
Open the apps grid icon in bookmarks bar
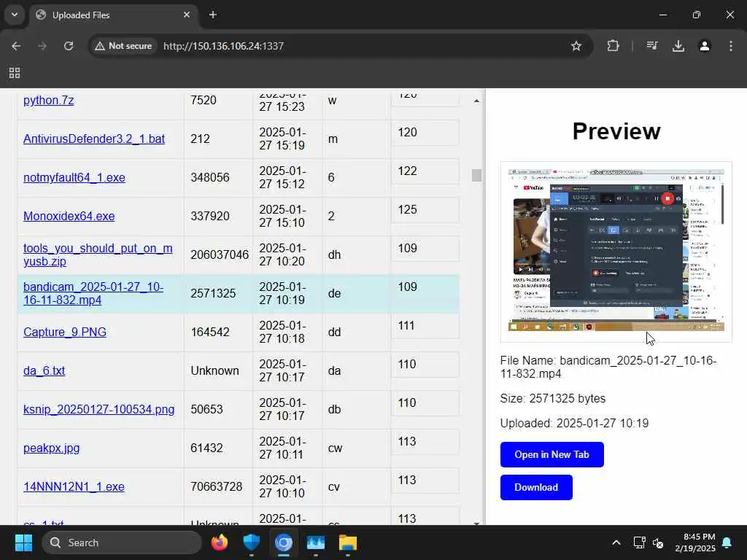[x=15, y=73]
